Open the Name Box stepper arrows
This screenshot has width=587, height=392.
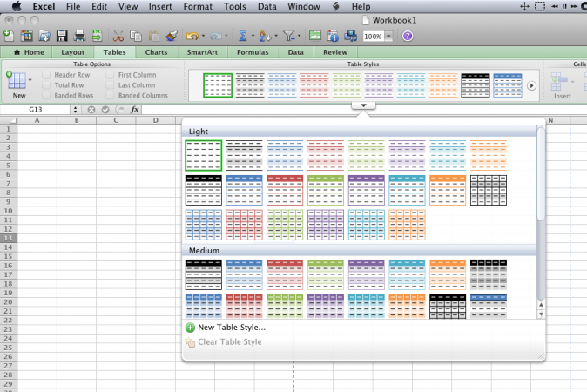[75, 110]
